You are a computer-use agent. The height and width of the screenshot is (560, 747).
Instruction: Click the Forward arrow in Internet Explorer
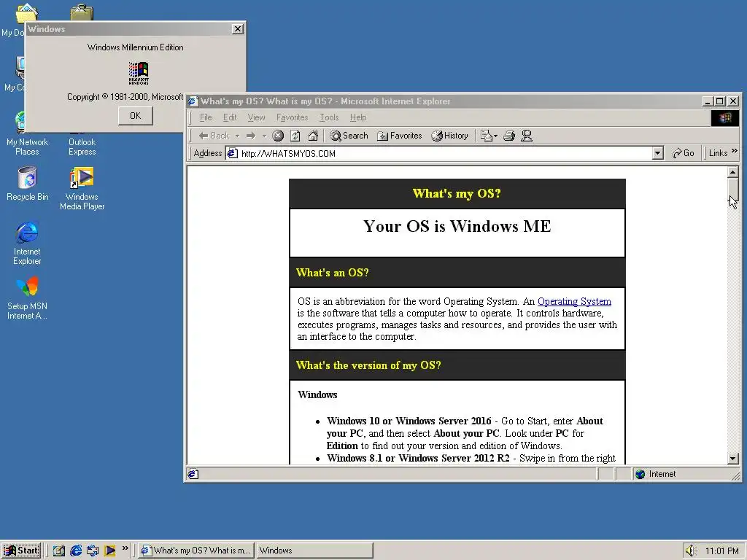[x=251, y=136]
